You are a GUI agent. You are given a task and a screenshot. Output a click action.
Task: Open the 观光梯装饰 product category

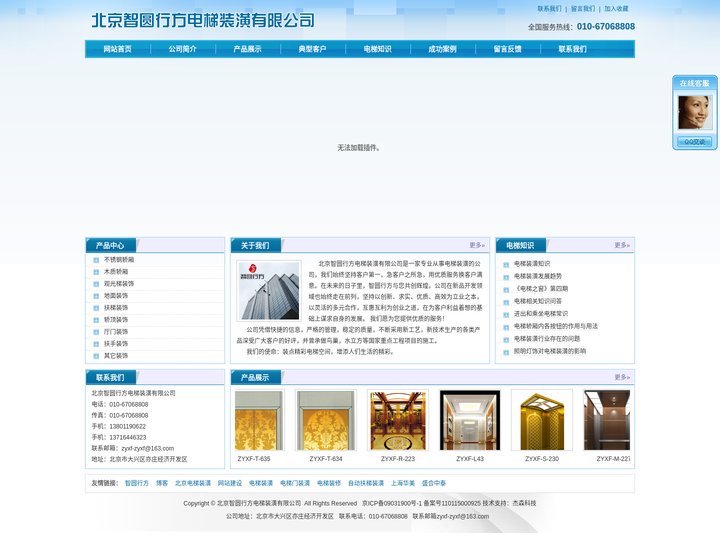[119, 283]
